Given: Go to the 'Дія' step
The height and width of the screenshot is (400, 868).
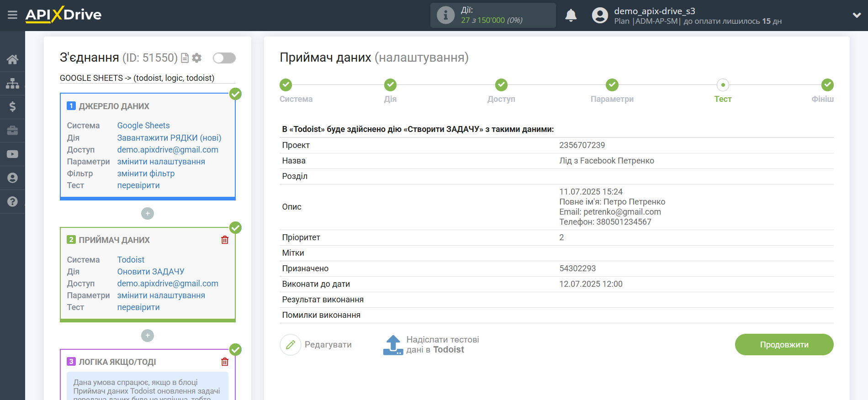Looking at the screenshot, I should [x=390, y=85].
